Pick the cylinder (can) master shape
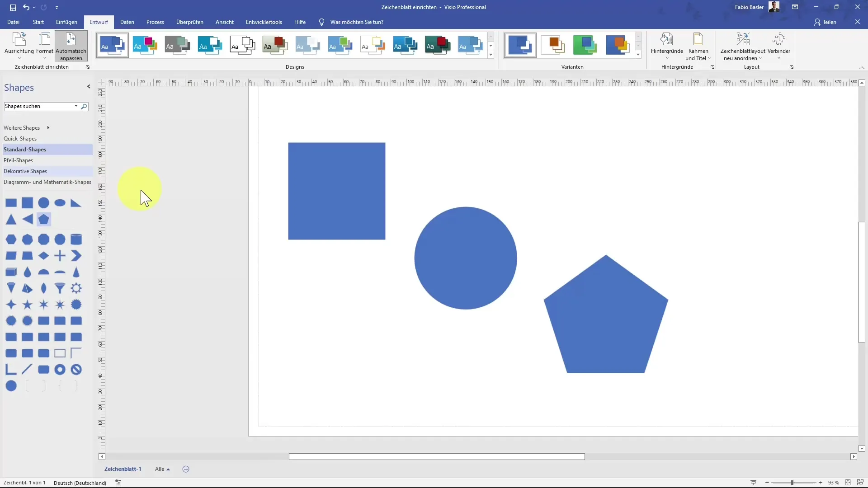This screenshot has width=868, height=488. point(76,239)
